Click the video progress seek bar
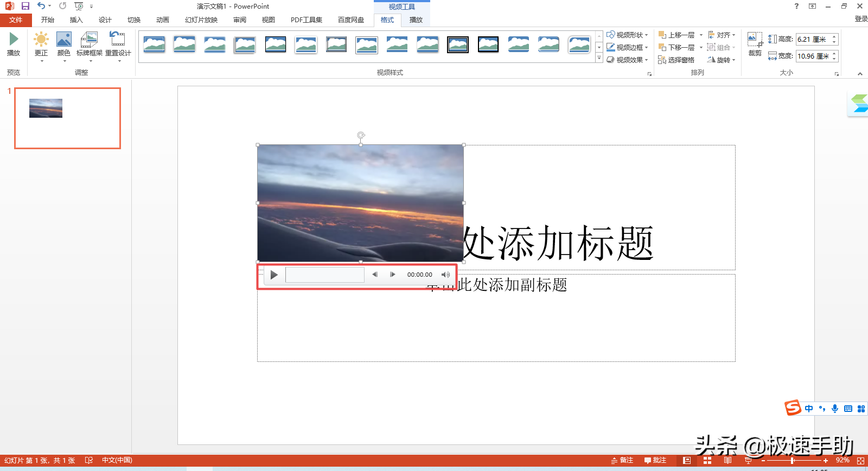 tap(324, 275)
